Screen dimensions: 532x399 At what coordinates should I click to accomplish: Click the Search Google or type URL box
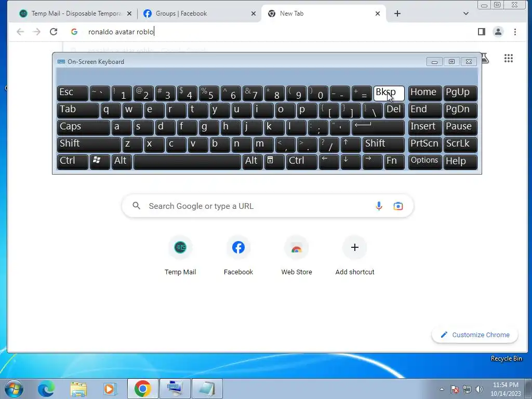pos(268,206)
